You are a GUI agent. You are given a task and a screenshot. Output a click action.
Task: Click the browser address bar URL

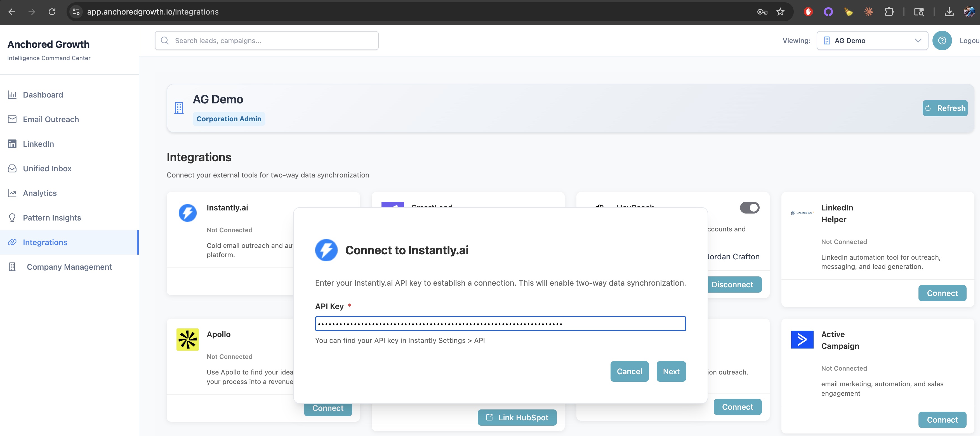tap(153, 12)
